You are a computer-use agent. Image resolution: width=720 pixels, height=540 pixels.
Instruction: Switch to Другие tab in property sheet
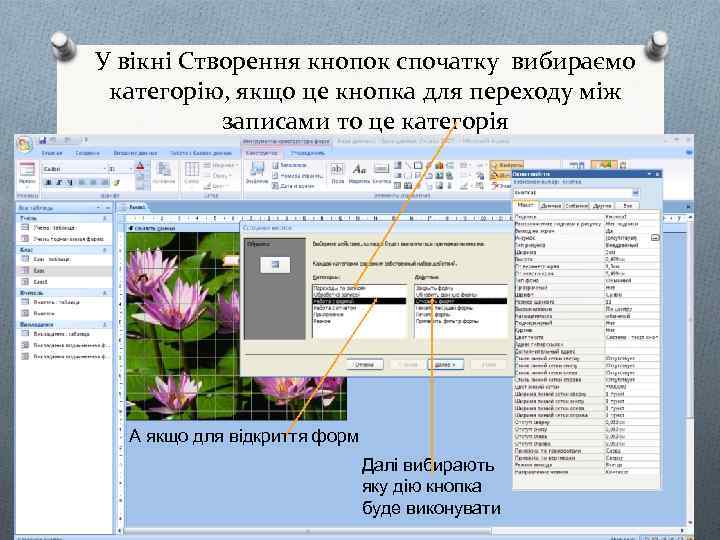tap(602, 206)
